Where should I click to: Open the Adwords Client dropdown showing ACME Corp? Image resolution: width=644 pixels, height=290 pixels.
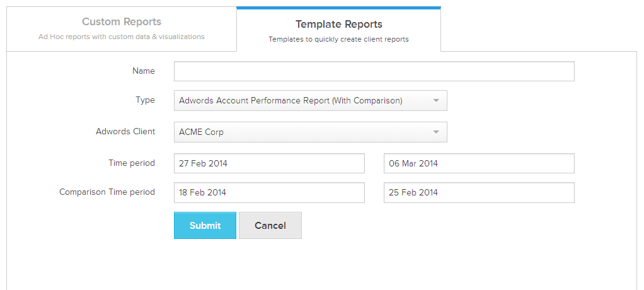coord(302,132)
